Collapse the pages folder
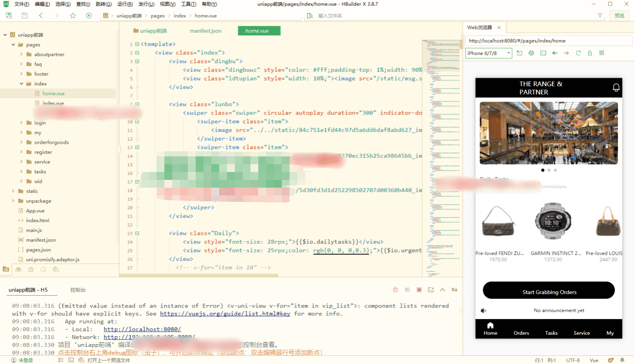The image size is (634, 364). coord(13,45)
